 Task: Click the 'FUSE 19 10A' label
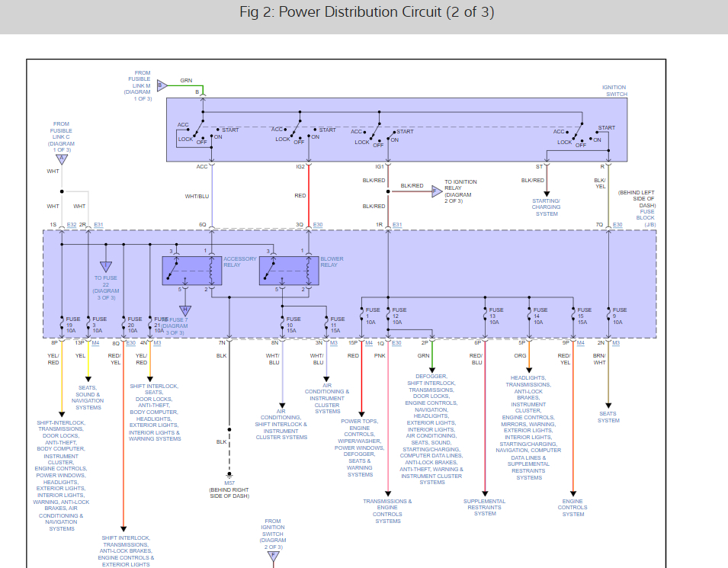[73, 325]
